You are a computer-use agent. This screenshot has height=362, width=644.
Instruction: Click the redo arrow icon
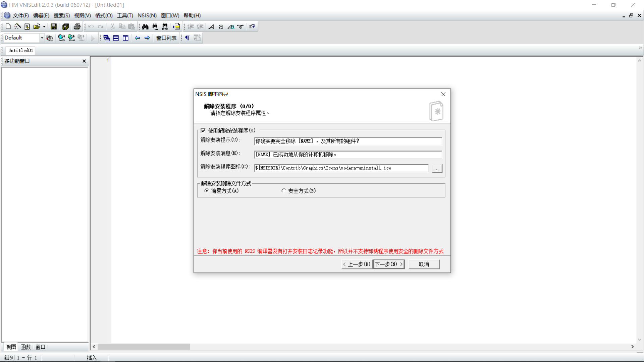coord(101,26)
